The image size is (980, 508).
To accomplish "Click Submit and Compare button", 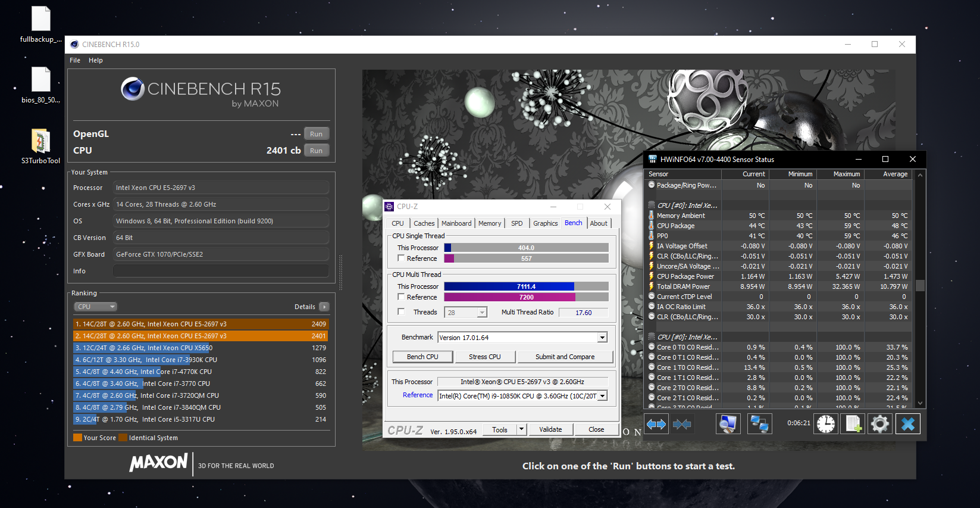I will coord(565,357).
